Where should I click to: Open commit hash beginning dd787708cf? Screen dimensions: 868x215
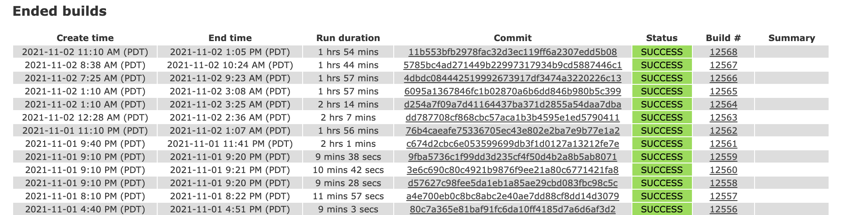[512, 118]
